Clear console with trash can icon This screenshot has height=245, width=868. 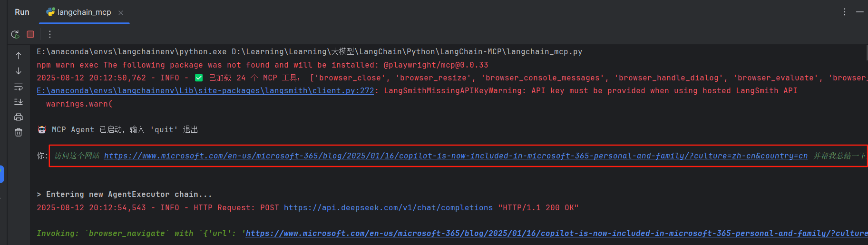click(19, 132)
